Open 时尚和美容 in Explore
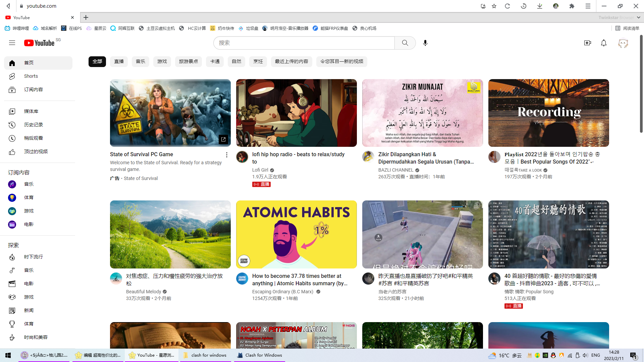 [x=38, y=337]
